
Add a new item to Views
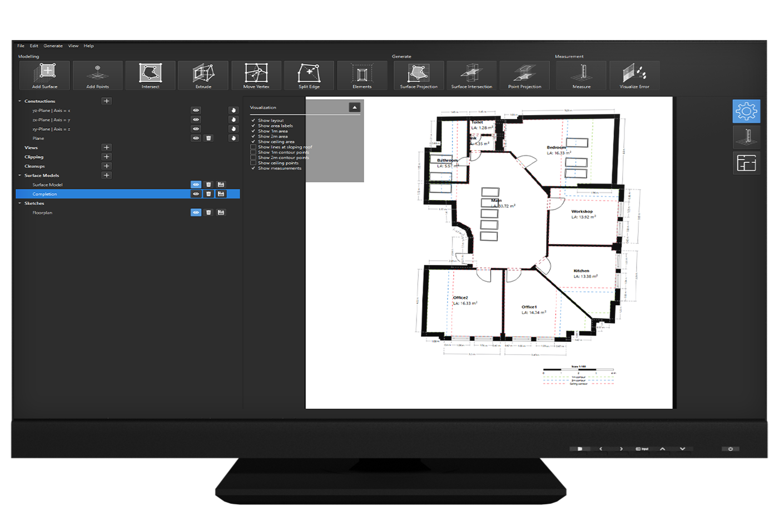coord(106,147)
